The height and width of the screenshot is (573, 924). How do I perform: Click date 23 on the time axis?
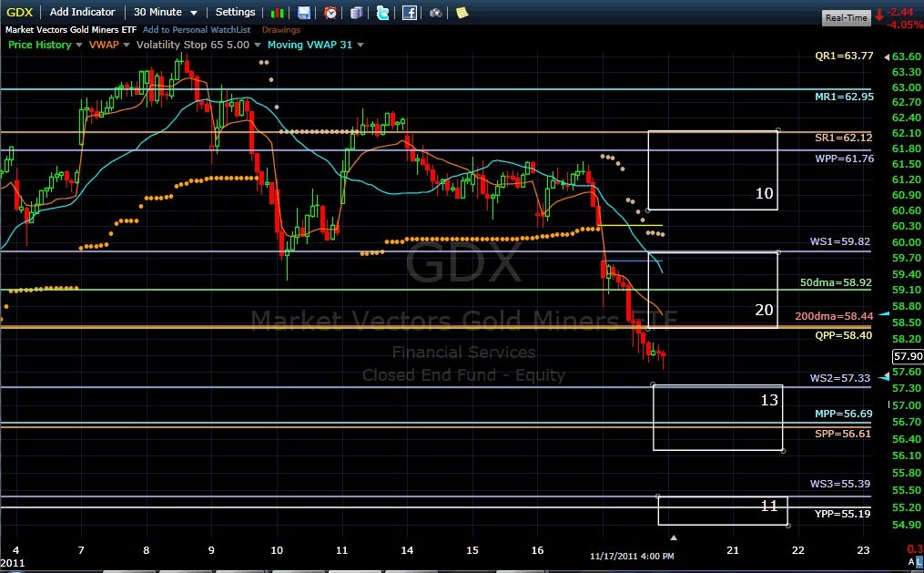(x=863, y=550)
